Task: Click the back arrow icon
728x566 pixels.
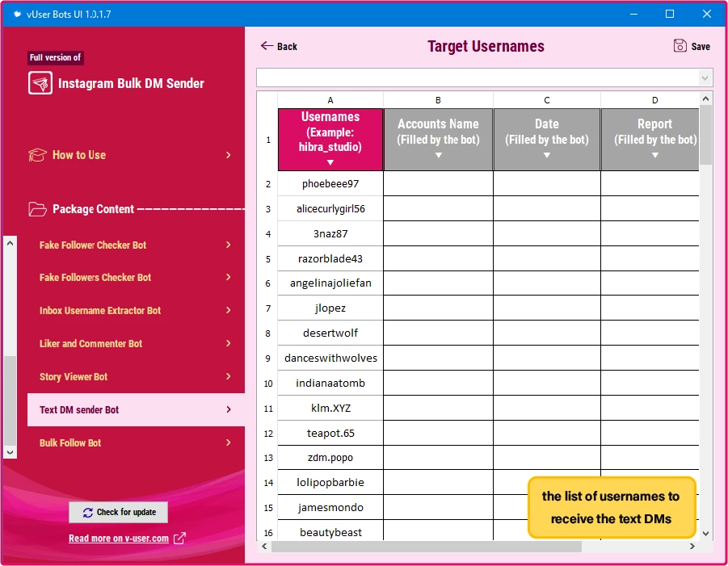Action: [267, 45]
